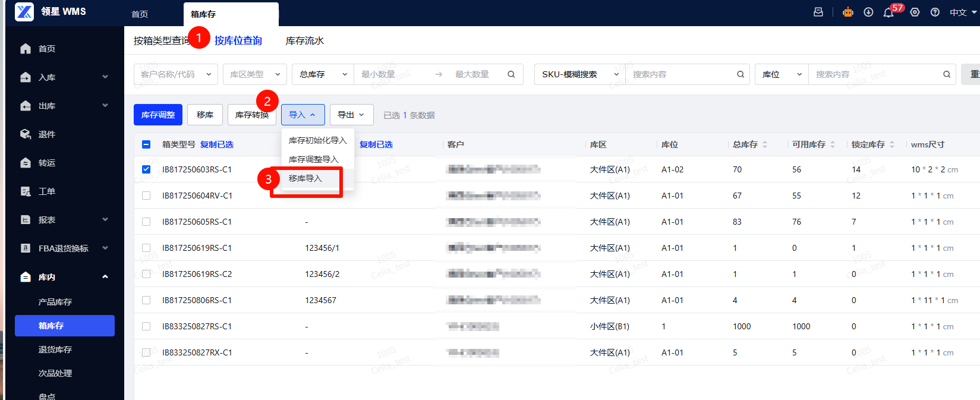The width and height of the screenshot is (980, 400).
Task: Choose 移库导入 from import menu
Action: [x=318, y=178]
